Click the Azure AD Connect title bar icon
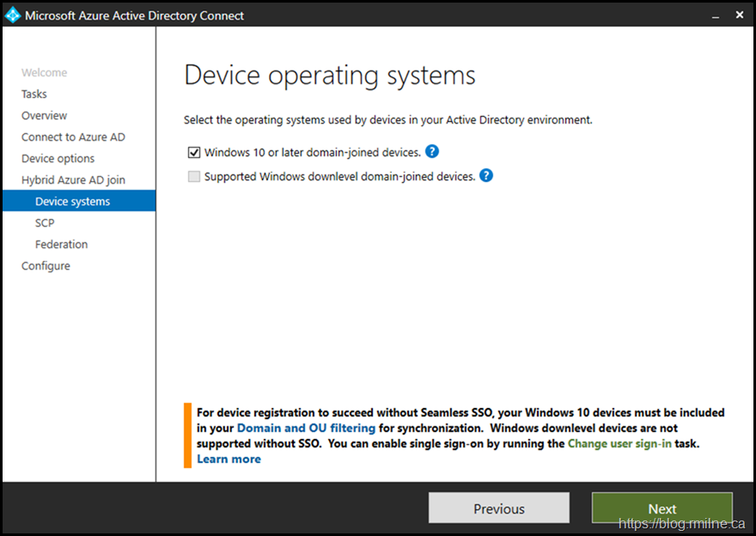Viewport: 756px width, 536px height. tap(13, 15)
